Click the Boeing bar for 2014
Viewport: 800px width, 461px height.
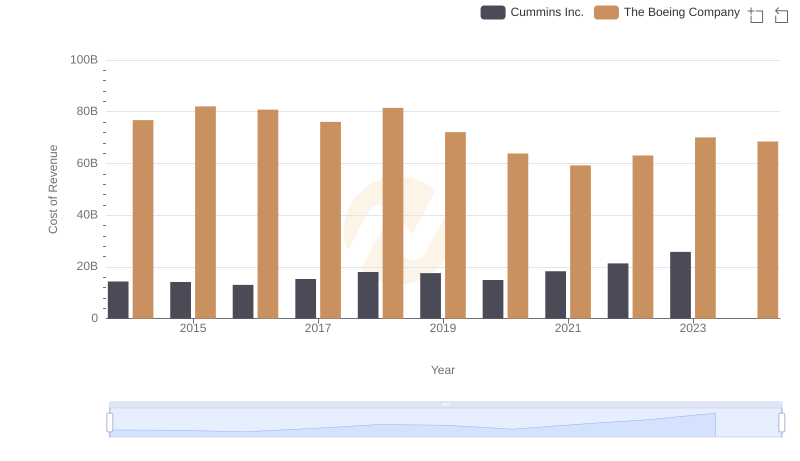point(143,219)
